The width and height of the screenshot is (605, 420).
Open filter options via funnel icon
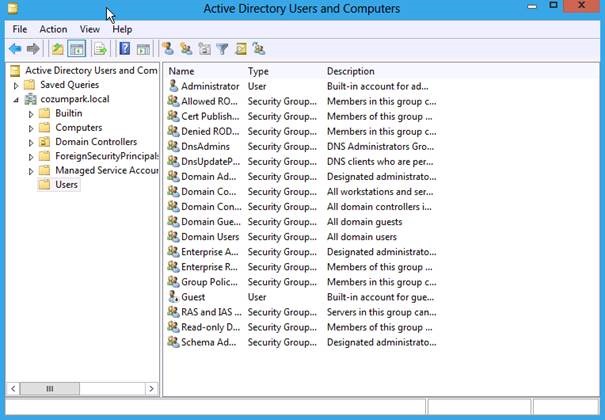(222, 49)
